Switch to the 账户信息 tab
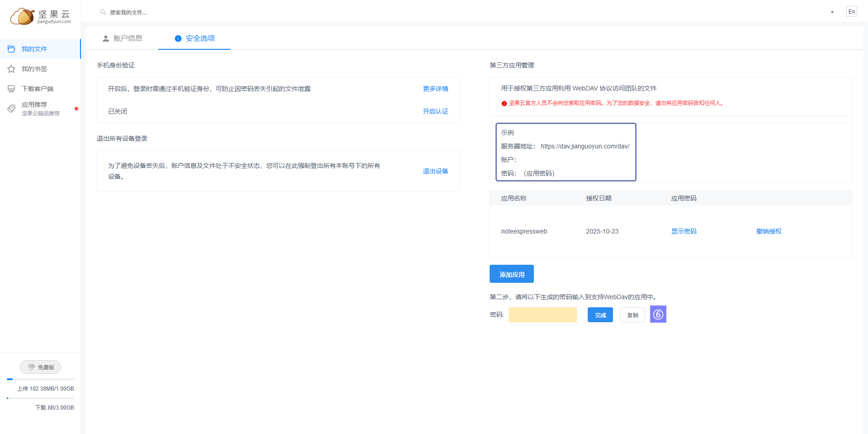Screen dimensions: 868x434 (123, 38)
